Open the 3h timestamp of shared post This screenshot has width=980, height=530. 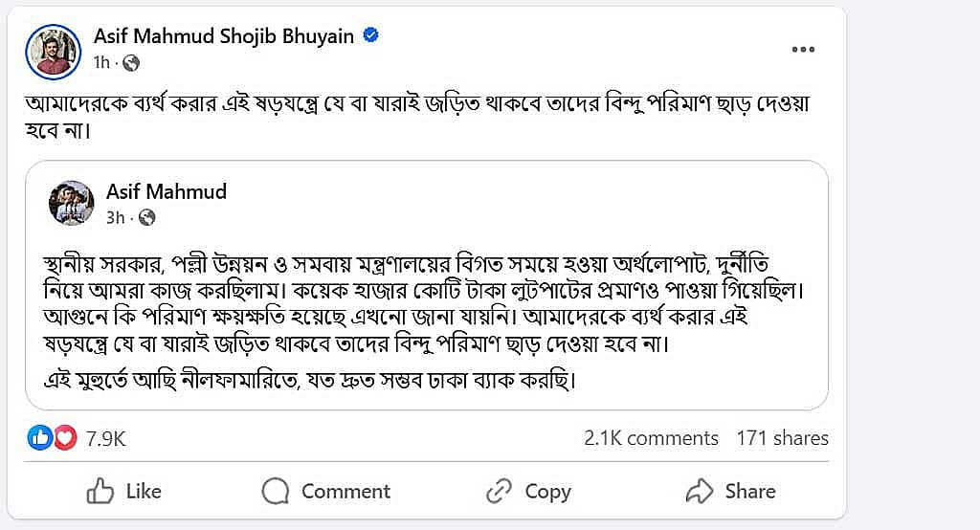click(x=115, y=217)
